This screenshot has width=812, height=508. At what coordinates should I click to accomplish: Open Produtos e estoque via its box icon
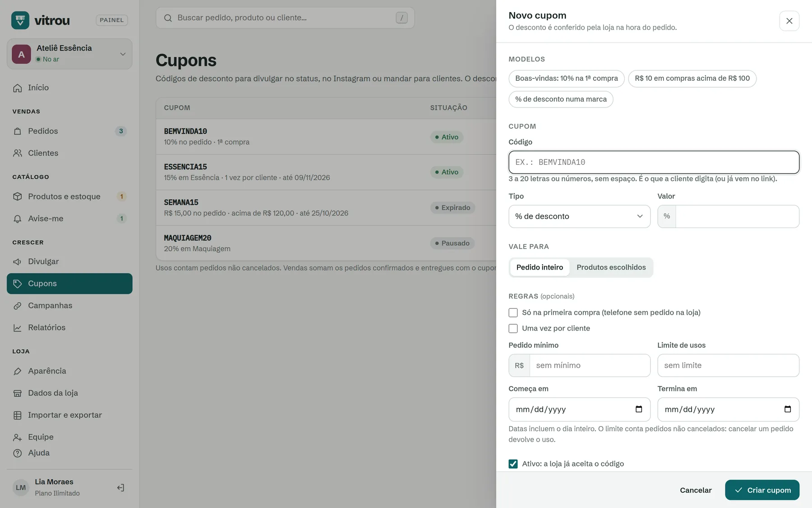[18, 197]
